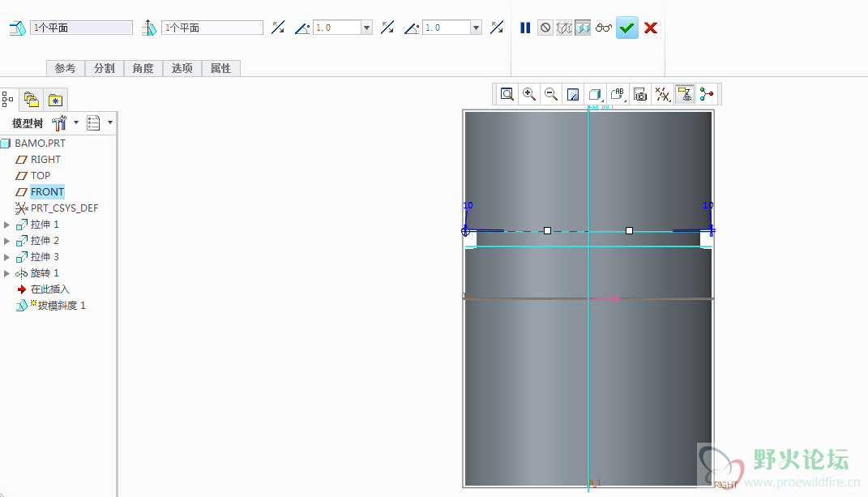This screenshot has height=497, width=868.
Task: Click the Refit zoom icon
Action: tap(507, 94)
